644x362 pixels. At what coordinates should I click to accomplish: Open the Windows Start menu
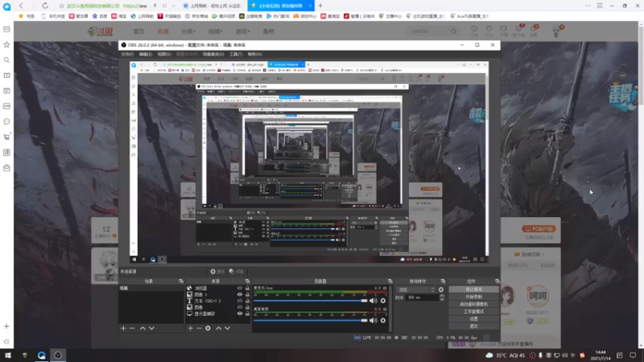pos(8,355)
